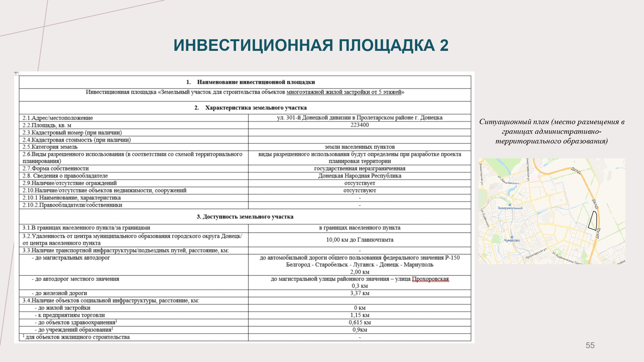644x362 pixels.
Task: Click the table move handle icon
Action: pos(16,73)
